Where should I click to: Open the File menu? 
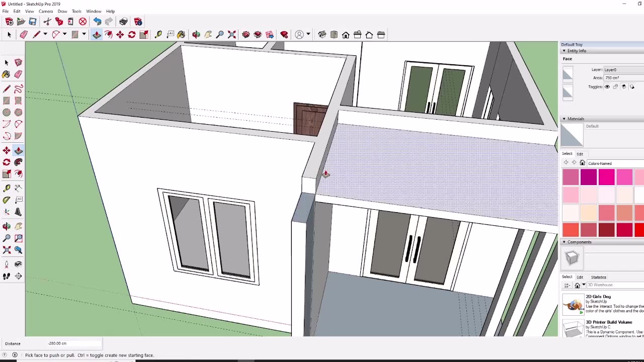[x=5, y=11]
